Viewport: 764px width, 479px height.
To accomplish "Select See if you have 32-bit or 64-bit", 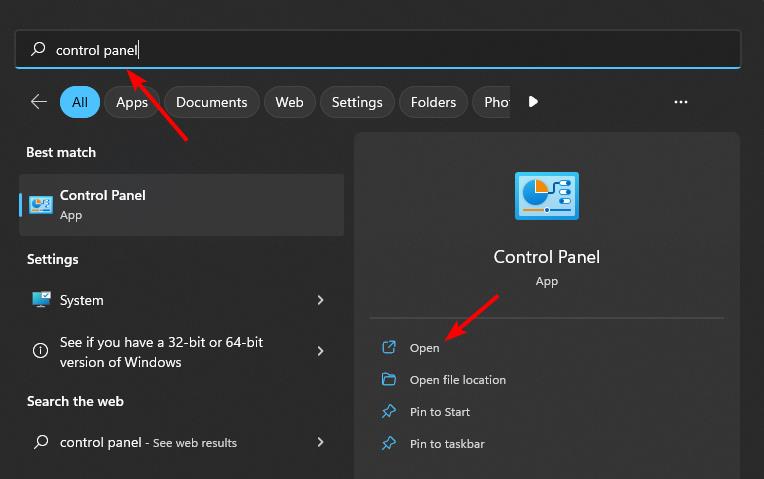I will (x=181, y=351).
